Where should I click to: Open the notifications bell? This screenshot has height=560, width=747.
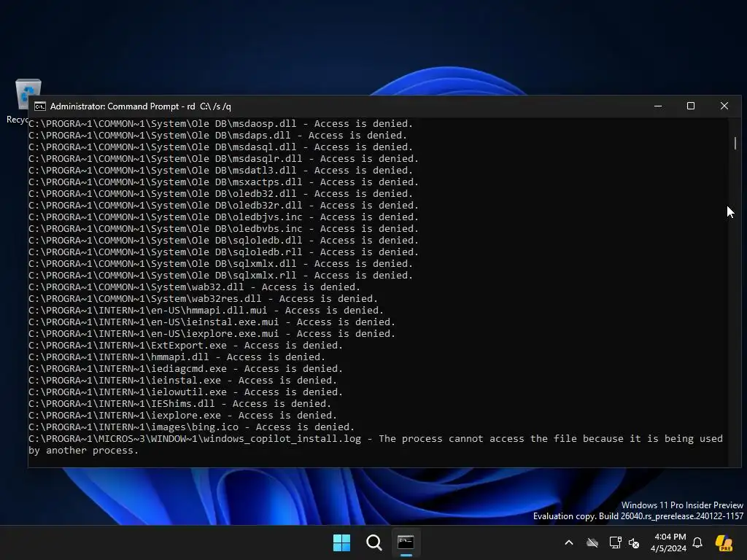(x=697, y=542)
